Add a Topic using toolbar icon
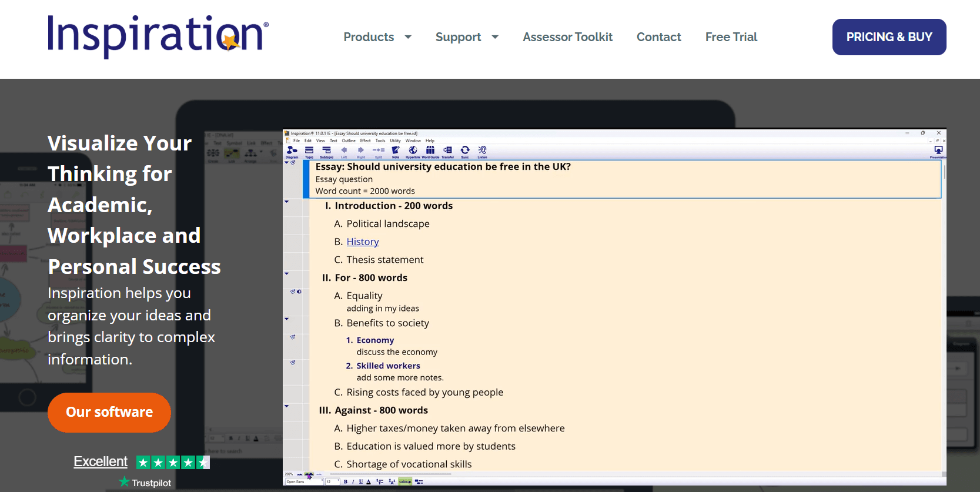This screenshot has width=980, height=492. click(309, 150)
